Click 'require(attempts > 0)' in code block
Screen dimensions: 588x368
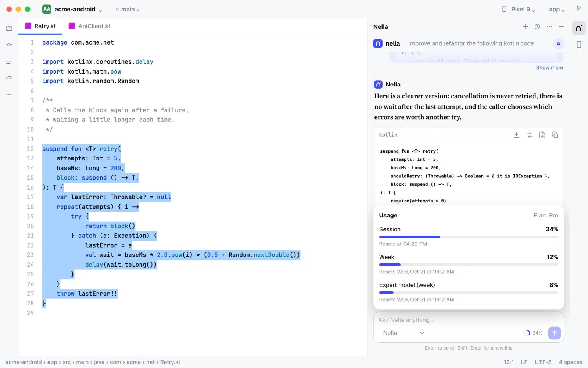pos(418,201)
